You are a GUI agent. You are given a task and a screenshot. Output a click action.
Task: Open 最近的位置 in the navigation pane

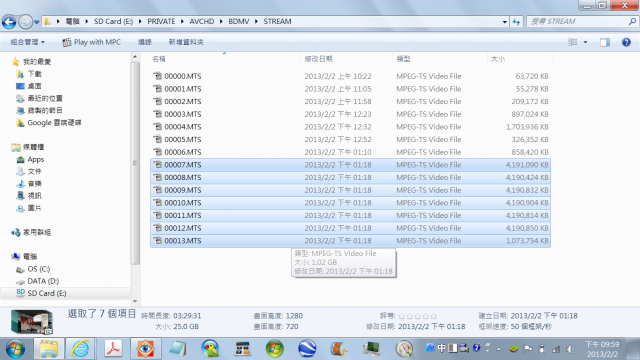click(x=40, y=98)
